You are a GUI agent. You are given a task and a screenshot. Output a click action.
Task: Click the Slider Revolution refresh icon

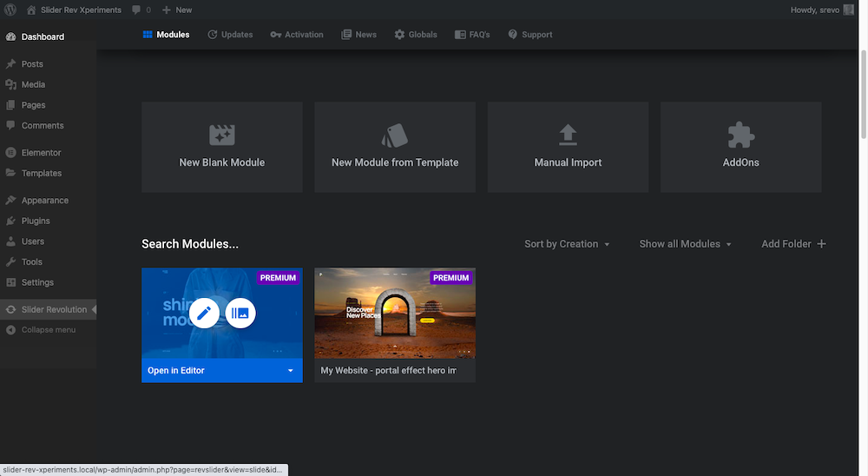(x=10, y=309)
